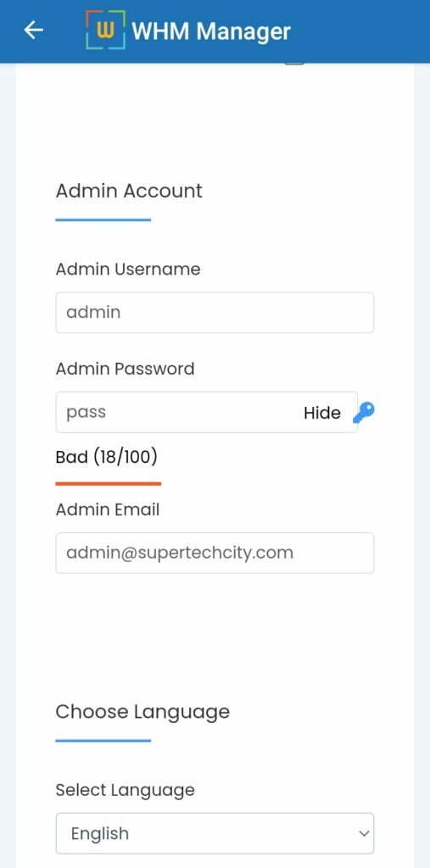Viewport: 430px width, 868px height.
Task: Go back using the header arrow
Action: point(33,31)
